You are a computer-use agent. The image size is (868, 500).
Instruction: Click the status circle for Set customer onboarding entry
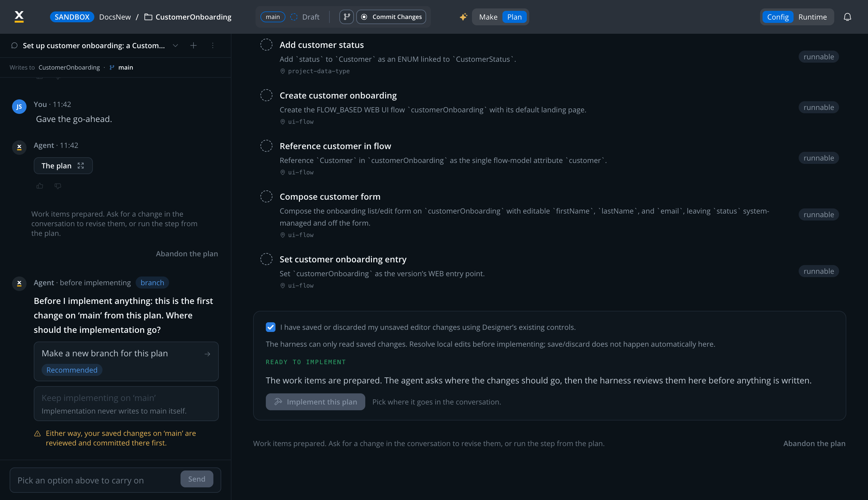[x=266, y=259]
